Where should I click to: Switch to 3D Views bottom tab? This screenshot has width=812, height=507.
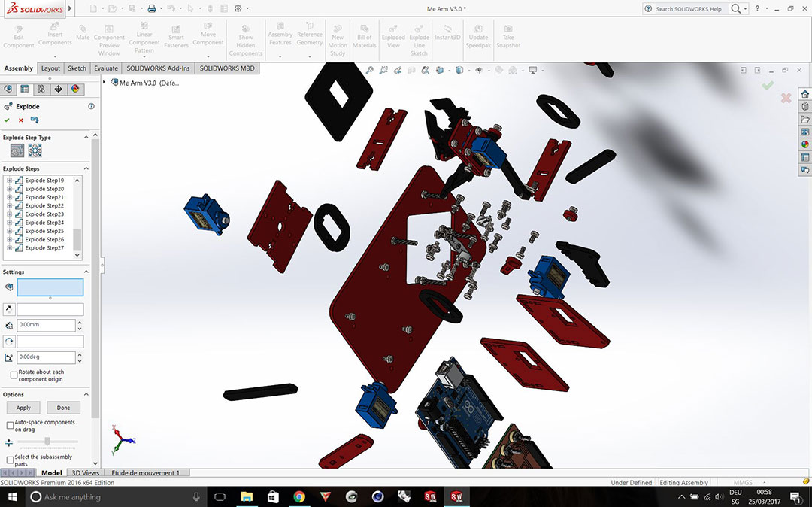point(86,473)
